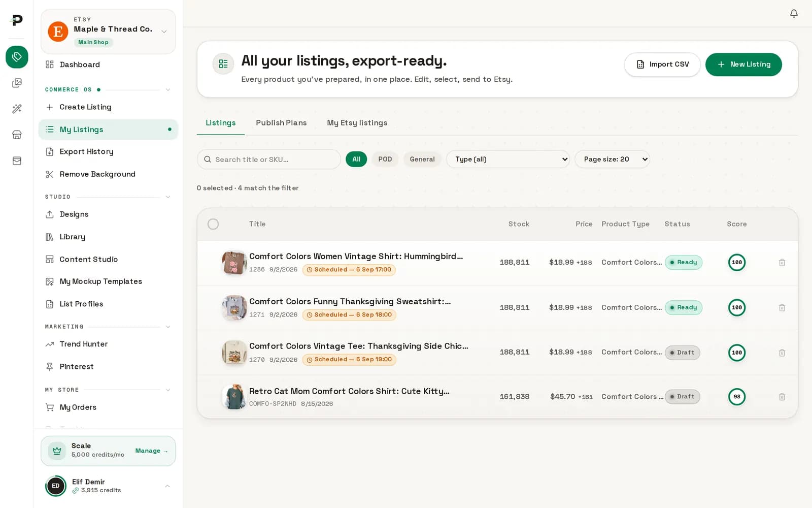Screen dimensions: 812x508
Task: Click Manage on the Scale plan
Action: [x=151, y=451]
